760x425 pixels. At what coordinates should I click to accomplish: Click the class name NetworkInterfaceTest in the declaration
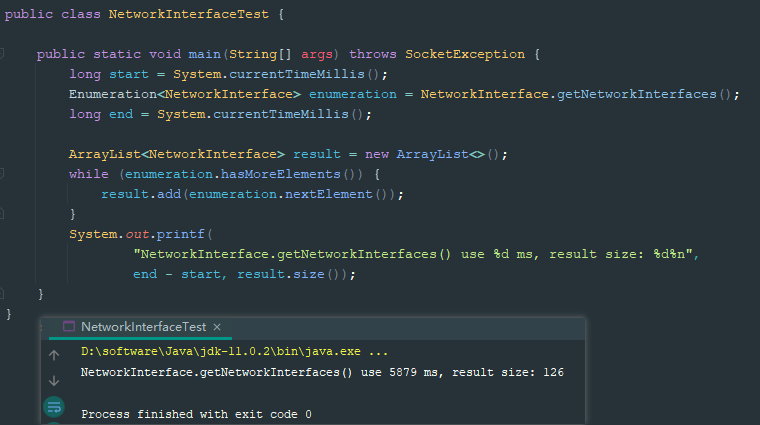pos(189,15)
